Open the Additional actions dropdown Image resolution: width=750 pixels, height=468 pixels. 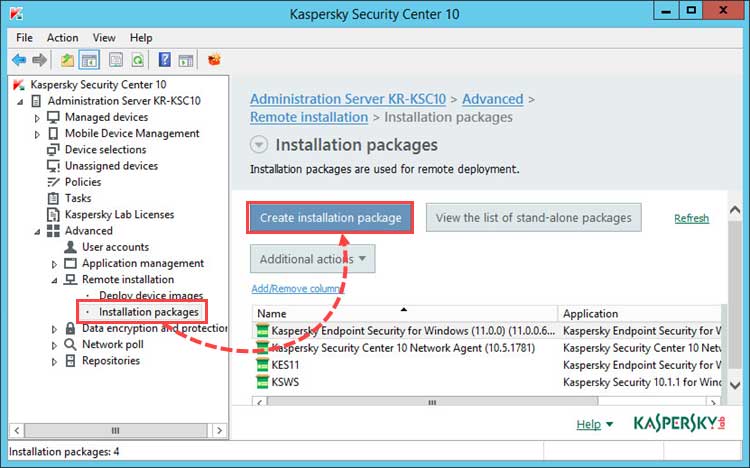(313, 259)
